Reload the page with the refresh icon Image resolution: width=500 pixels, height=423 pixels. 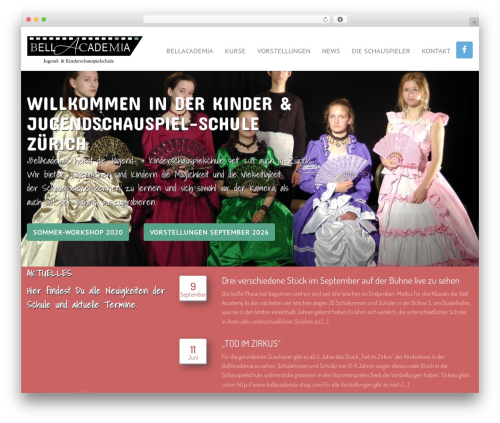click(325, 20)
